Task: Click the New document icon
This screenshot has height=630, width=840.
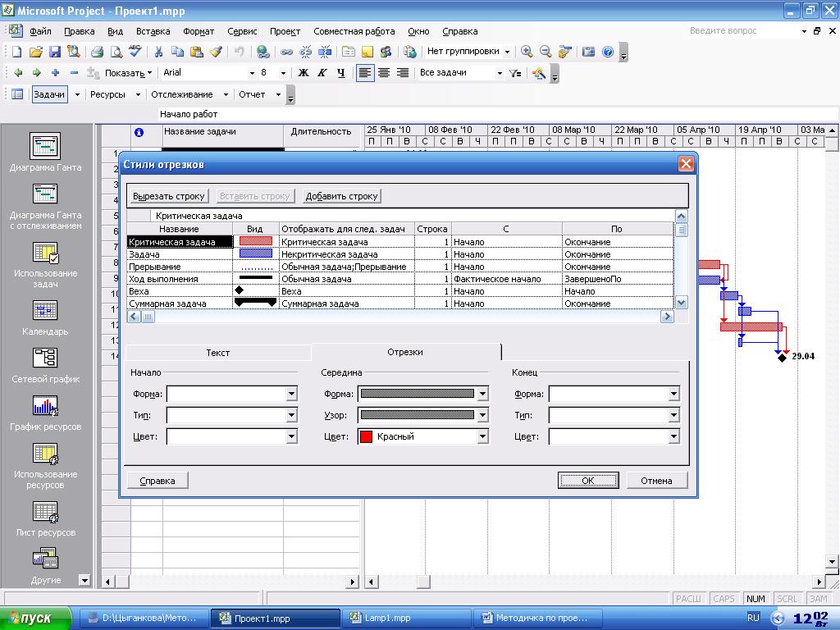Action: 16,52
